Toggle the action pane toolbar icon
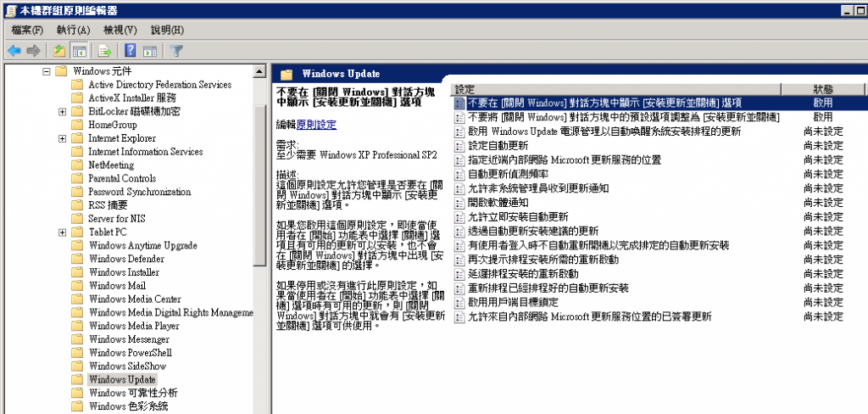This screenshot has width=868, height=414. (150, 51)
